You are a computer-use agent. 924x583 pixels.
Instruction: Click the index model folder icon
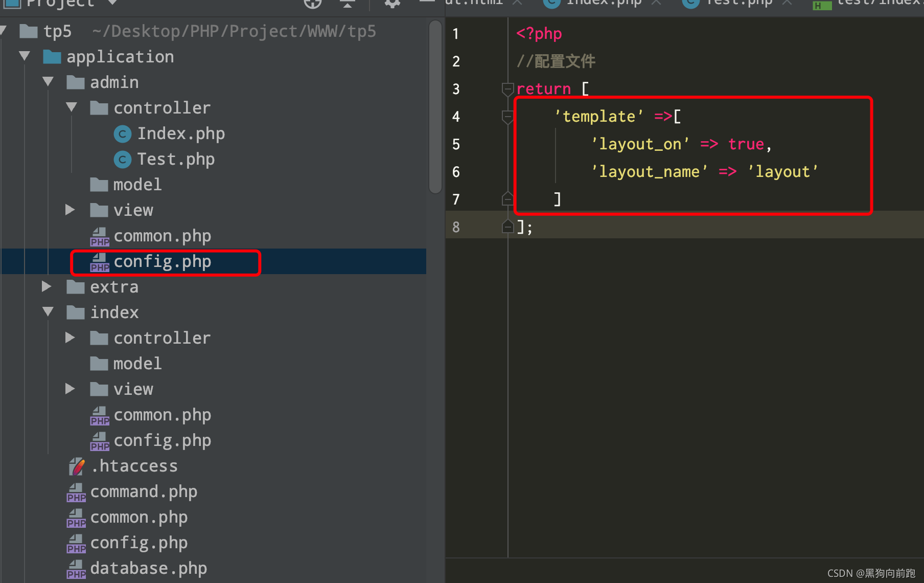pos(99,364)
